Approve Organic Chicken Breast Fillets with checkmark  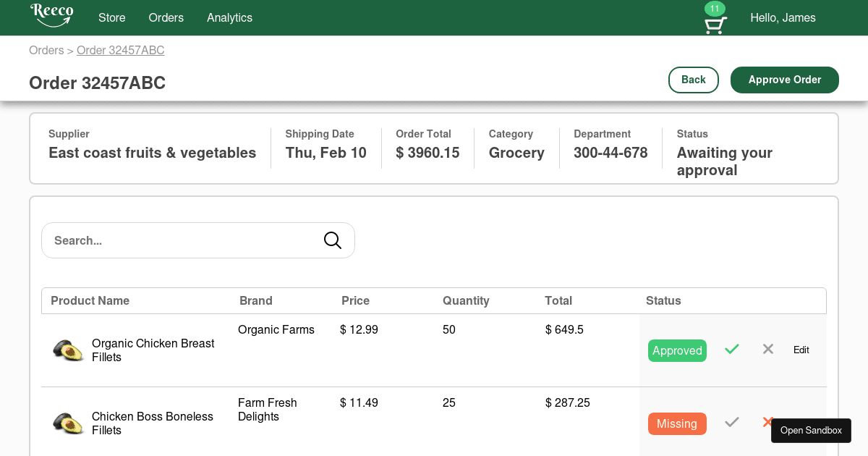tap(732, 350)
